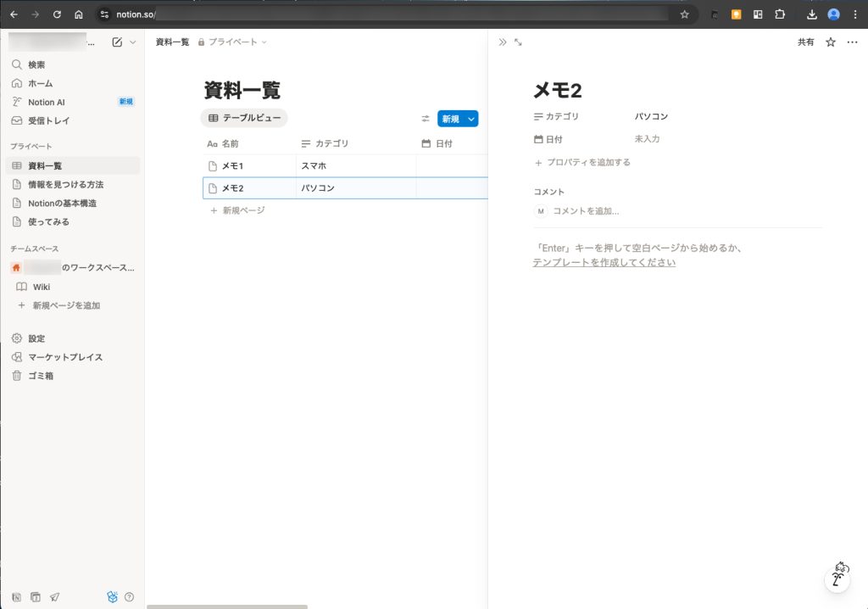Image resolution: width=868 pixels, height=609 pixels.
Task: Set the date via 未入力 field
Action: (647, 139)
